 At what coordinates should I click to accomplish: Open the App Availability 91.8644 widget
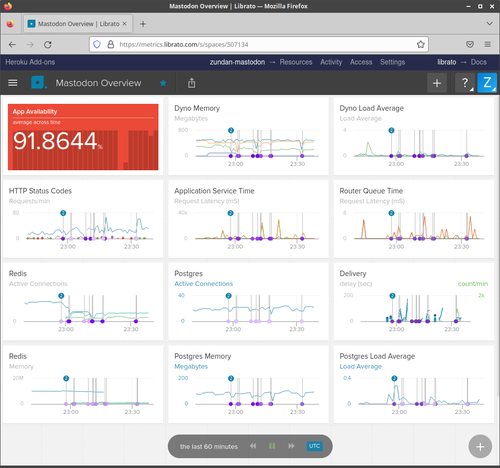click(83, 137)
